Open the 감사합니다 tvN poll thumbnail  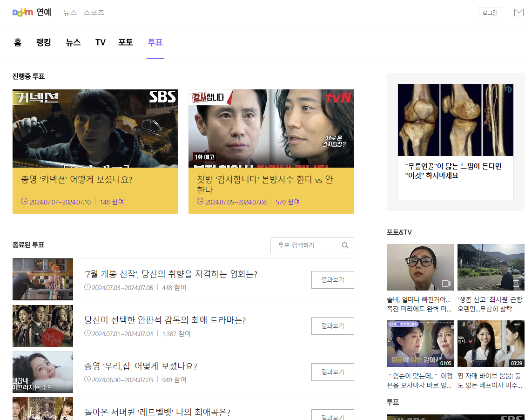[271, 128]
